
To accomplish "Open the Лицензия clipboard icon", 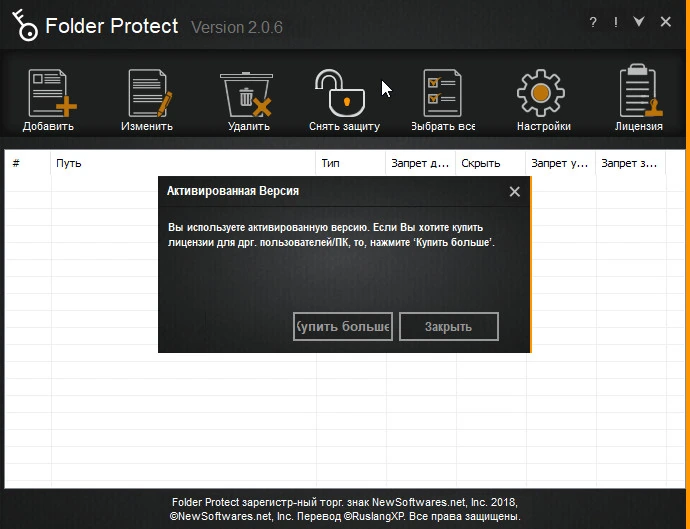I will (640, 91).
